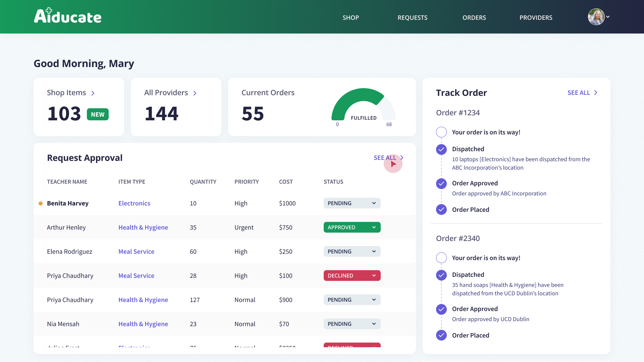Open Arthur Henley's APPROVED status dropdown
This screenshot has width=644, height=362.
[x=352, y=227]
